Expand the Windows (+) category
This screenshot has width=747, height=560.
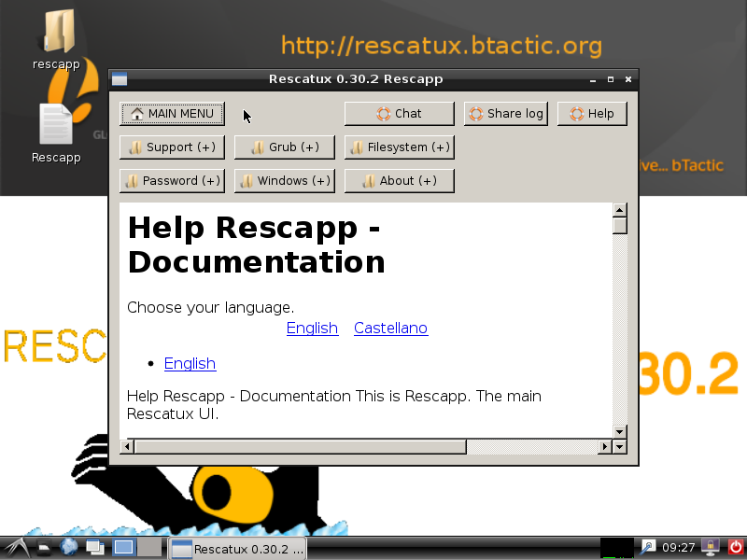[x=285, y=181]
